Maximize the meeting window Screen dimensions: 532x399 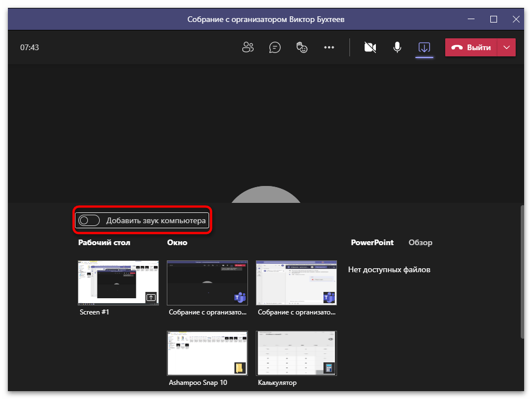(x=494, y=19)
